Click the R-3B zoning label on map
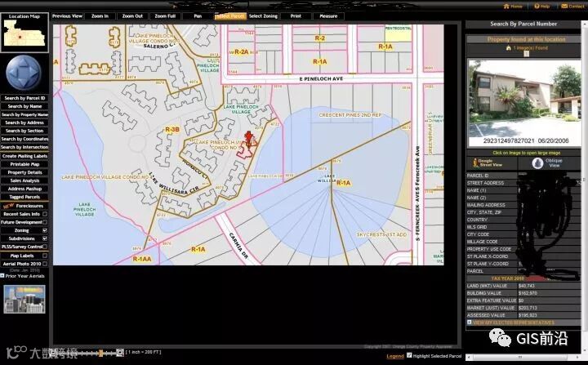 click(x=172, y=130)
